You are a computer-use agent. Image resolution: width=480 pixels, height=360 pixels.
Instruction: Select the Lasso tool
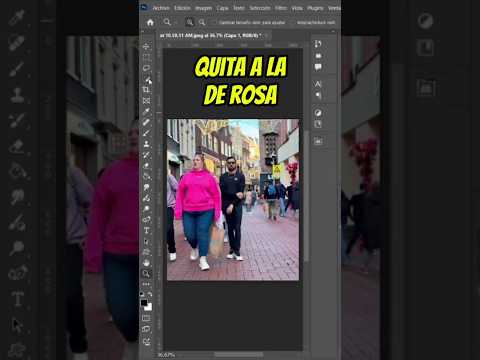click(x=146, y=68)
